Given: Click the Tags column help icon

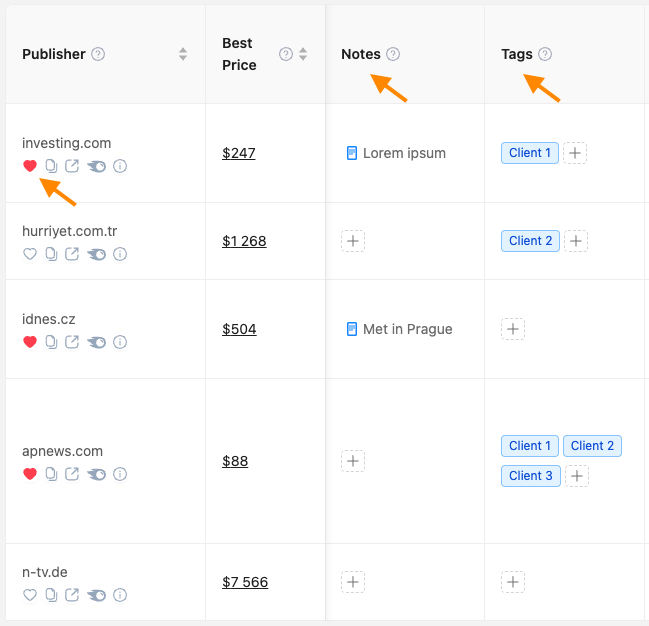Looking at the screenshot, I should click(545, 54).
